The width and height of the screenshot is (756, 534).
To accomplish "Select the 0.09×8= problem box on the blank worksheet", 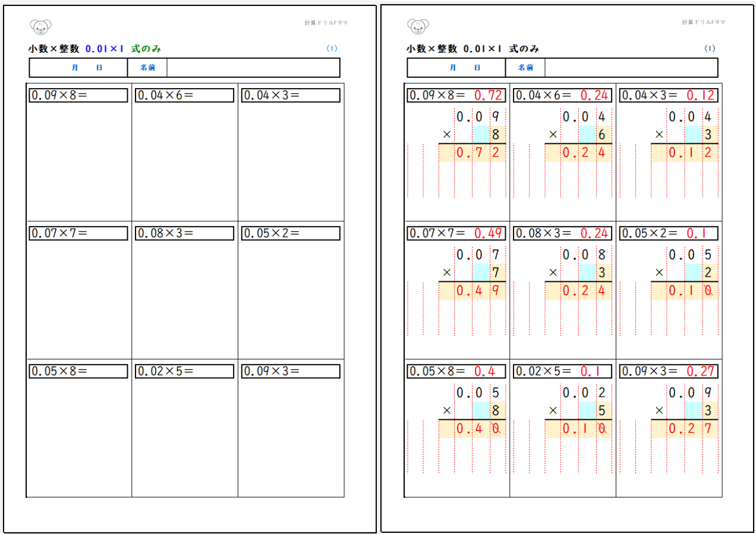I will tap(78, 95).
